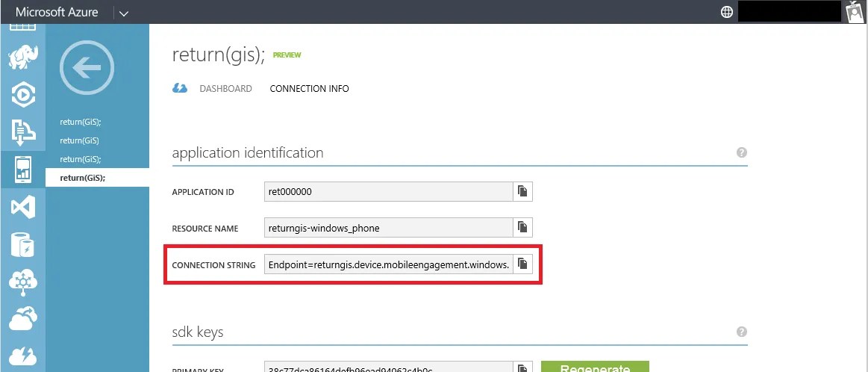Viewport: 868px width, 372px height.
Task: Focus the Primary Key field
Action: pyautogui.click(x=389, y=368)
